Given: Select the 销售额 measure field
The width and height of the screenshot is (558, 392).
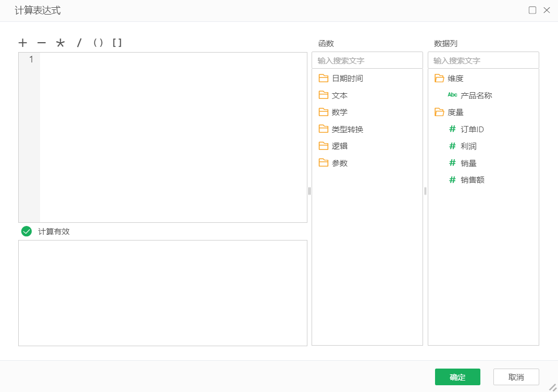Looking at the screenshot, I should click(x=472, y=180).
